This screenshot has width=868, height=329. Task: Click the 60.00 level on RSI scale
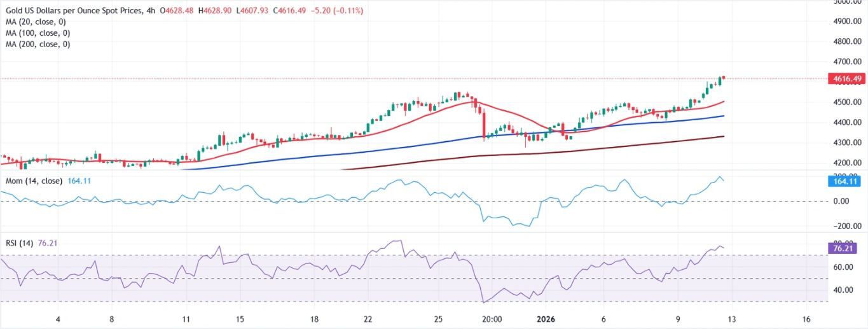click(x=843, y=267)
